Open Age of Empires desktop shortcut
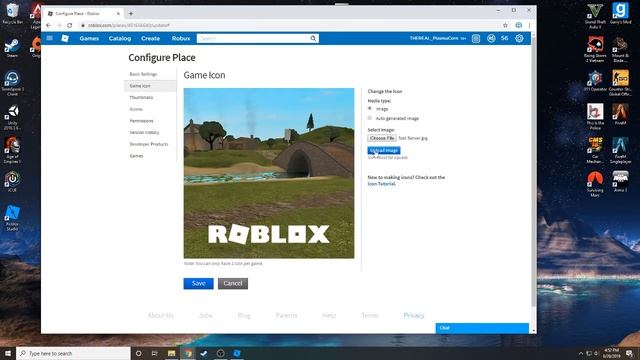640x360 pixels. [12, 150]
